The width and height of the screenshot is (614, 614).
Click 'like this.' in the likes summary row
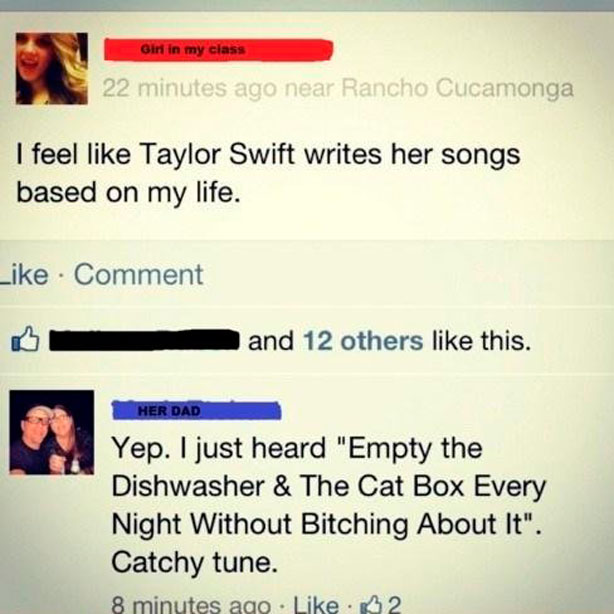coord(481,341)
